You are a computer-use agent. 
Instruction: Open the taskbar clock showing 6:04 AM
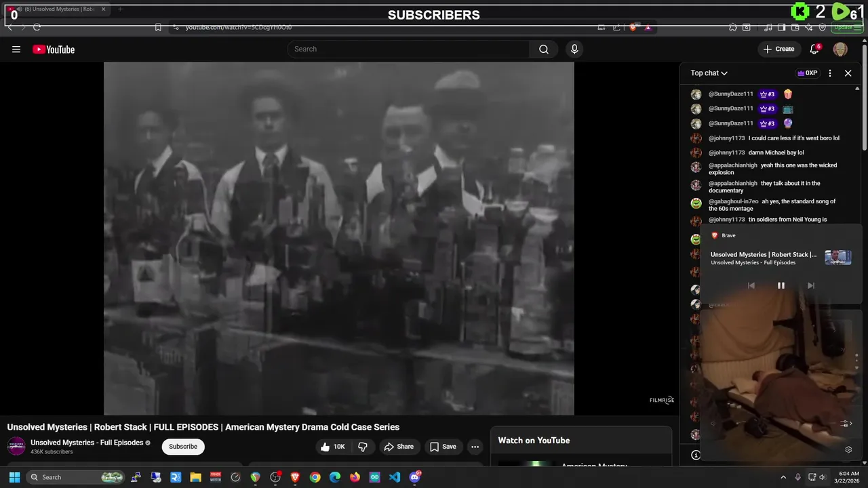coord(848,477)
